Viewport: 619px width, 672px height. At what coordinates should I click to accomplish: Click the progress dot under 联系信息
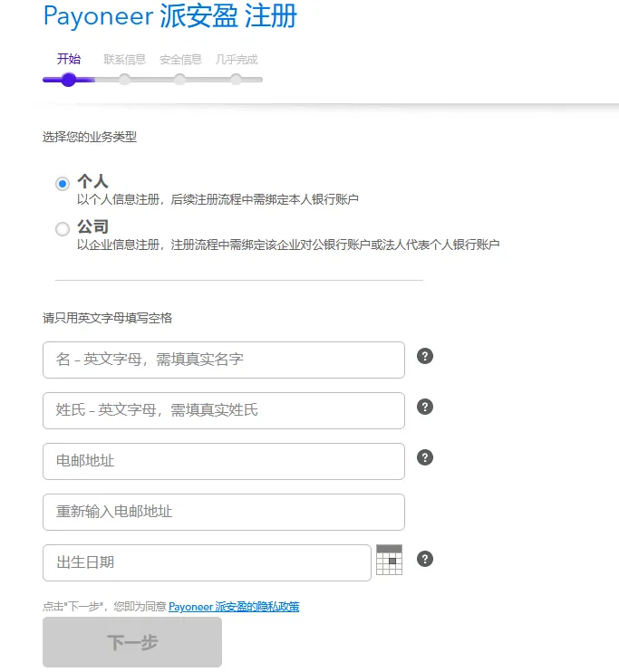point(124,80)
